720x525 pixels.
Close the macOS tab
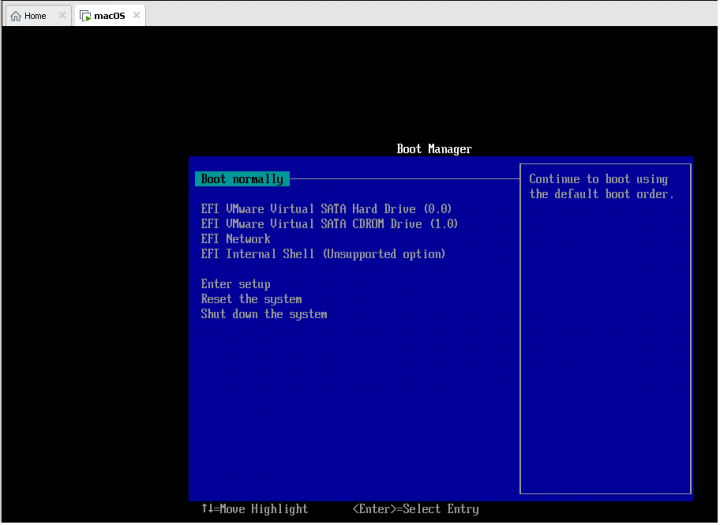click(136, 15)
